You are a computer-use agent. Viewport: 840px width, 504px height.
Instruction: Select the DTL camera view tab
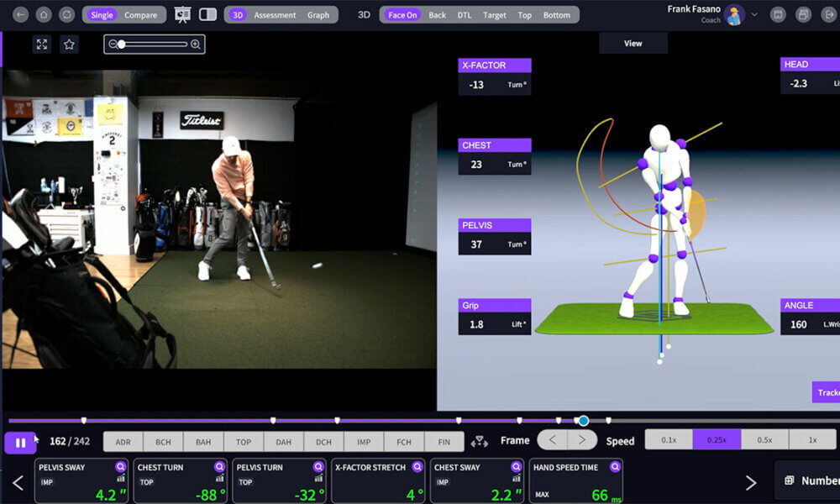click(464, 13)
